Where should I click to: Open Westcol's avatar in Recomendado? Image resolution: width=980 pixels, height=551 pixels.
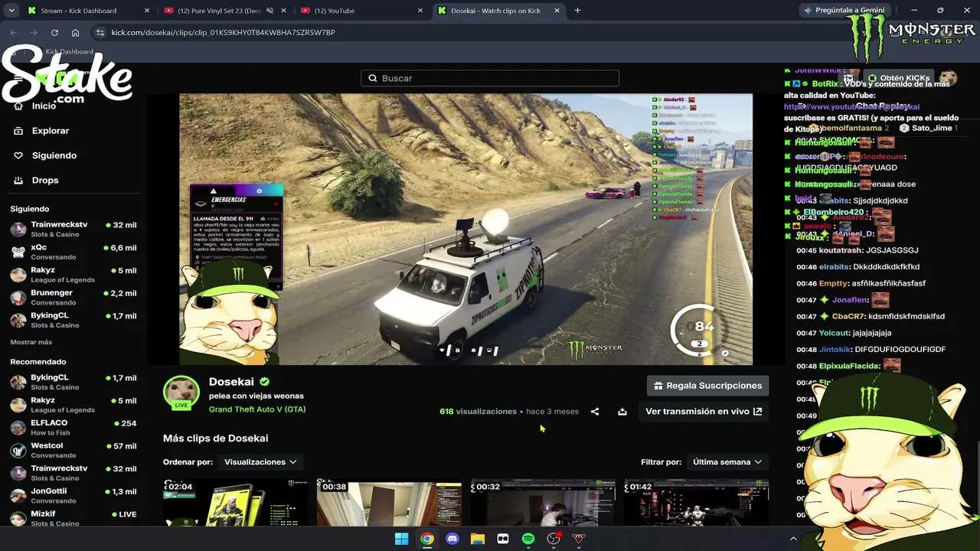(18, 451)
